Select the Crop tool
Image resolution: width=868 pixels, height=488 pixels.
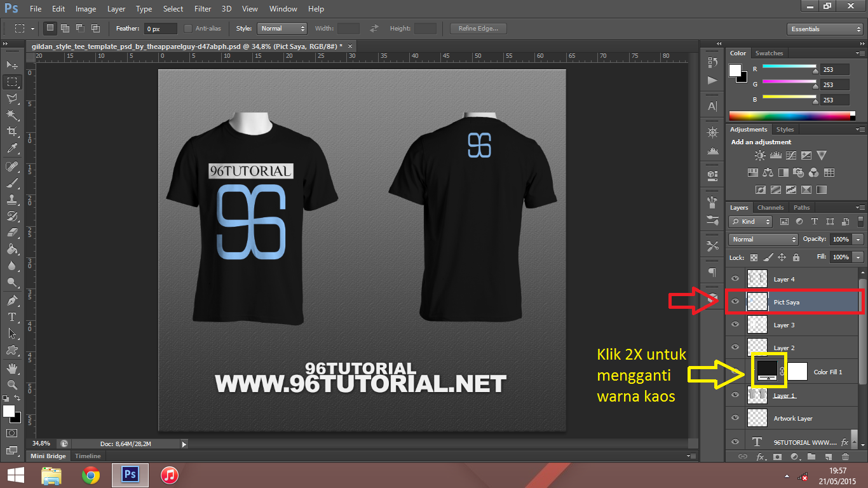12,132
